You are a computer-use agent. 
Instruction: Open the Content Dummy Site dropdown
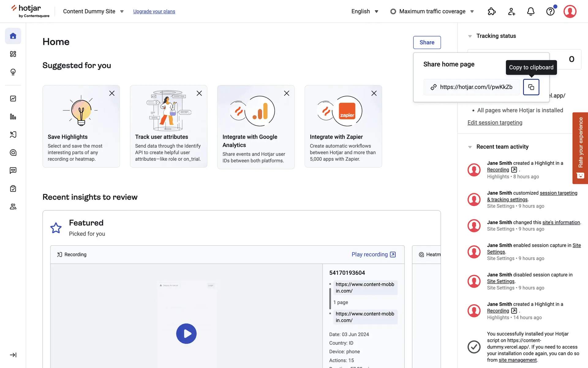pos(93,11)
